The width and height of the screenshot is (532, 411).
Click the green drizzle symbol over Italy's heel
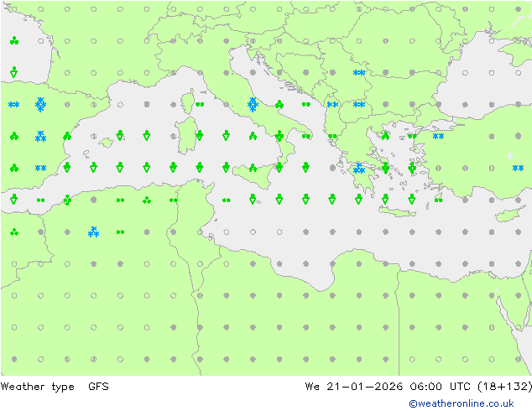(306, 137)
